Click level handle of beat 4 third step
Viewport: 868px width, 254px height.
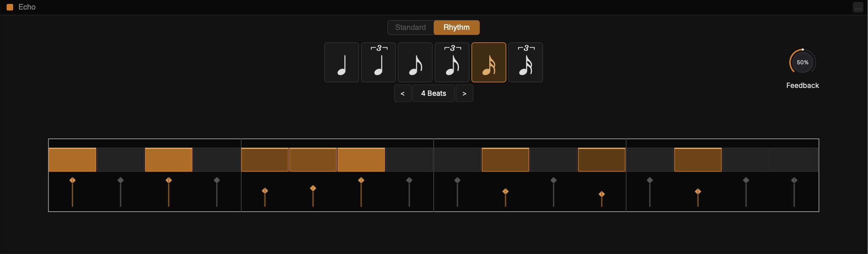tap(746, 180)
